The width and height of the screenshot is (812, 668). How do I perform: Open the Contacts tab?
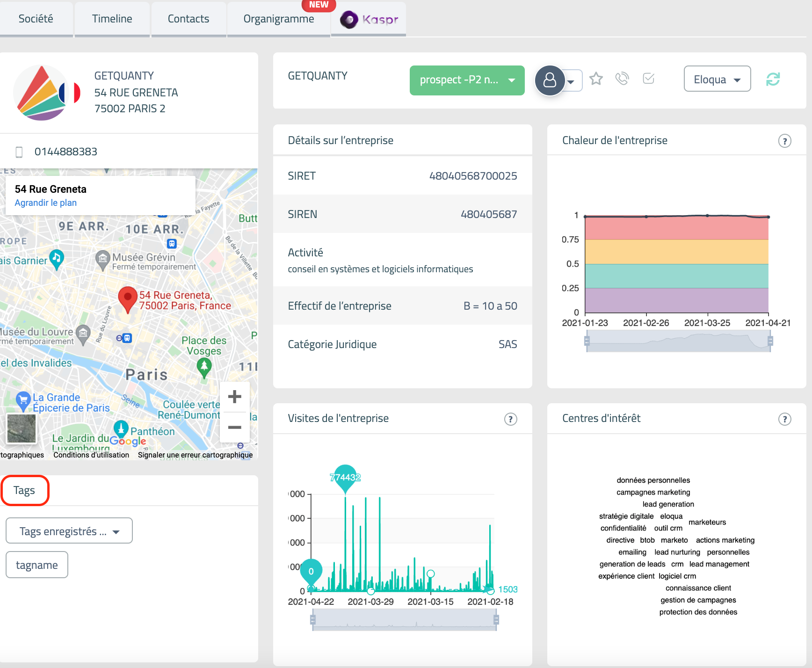click(x=188, y=19)
